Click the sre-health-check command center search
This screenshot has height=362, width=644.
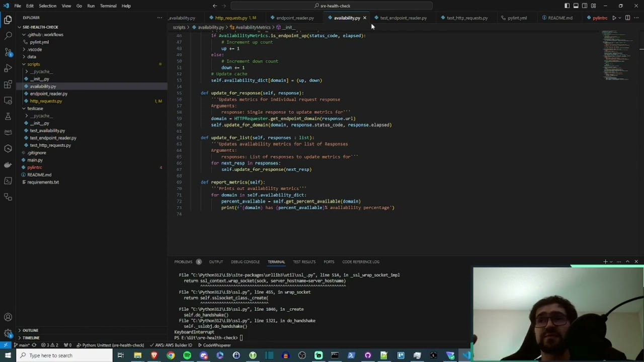(332, 6)
